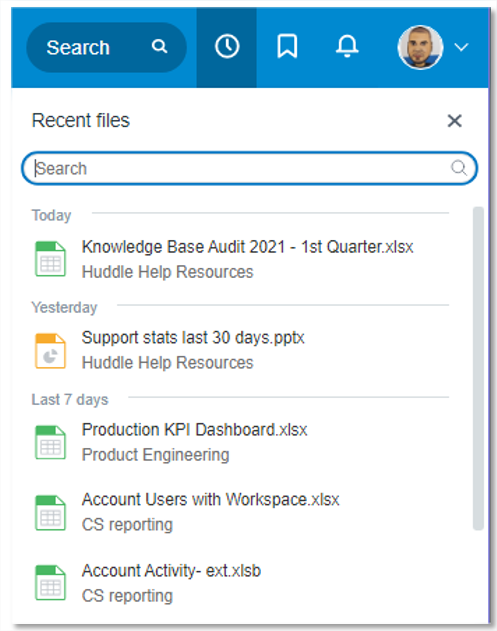Open Account Users with Workspace.xlsx

[x=210, y=499]
